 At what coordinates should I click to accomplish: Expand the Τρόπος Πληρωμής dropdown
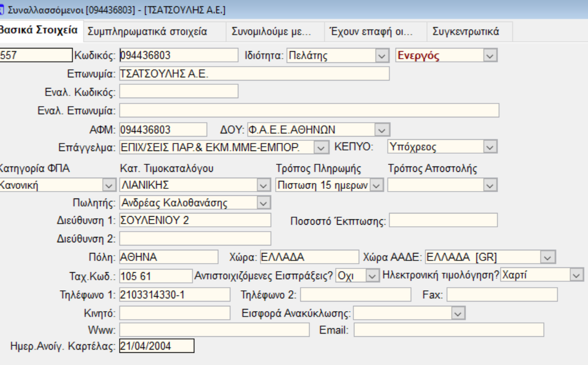pyautogui.click(x=377, y=185)
